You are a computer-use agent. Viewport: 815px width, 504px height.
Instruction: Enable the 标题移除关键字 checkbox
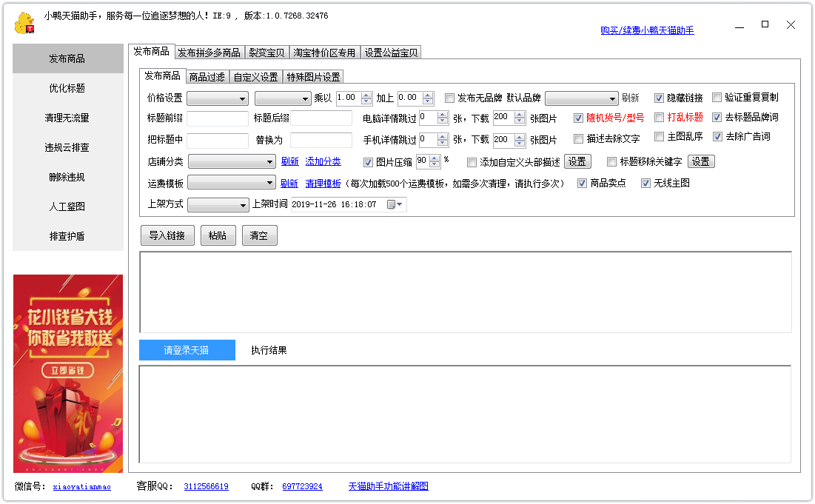[x=611, y=161]
